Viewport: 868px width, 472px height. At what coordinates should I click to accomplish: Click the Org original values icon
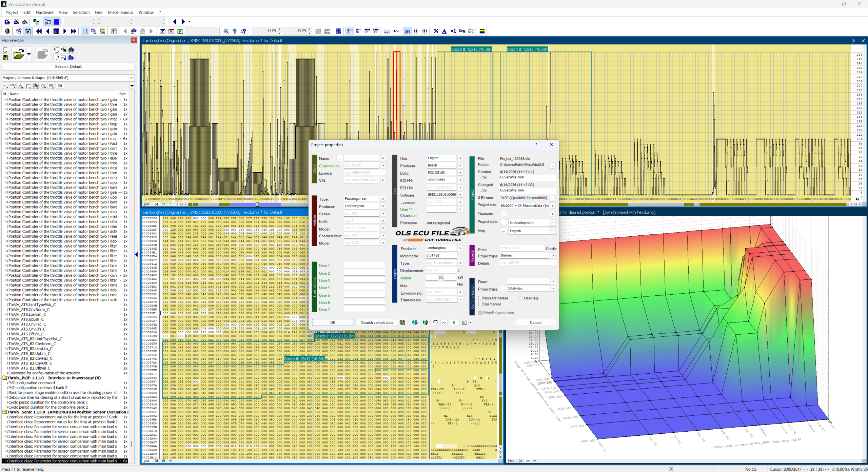point(462,31)
